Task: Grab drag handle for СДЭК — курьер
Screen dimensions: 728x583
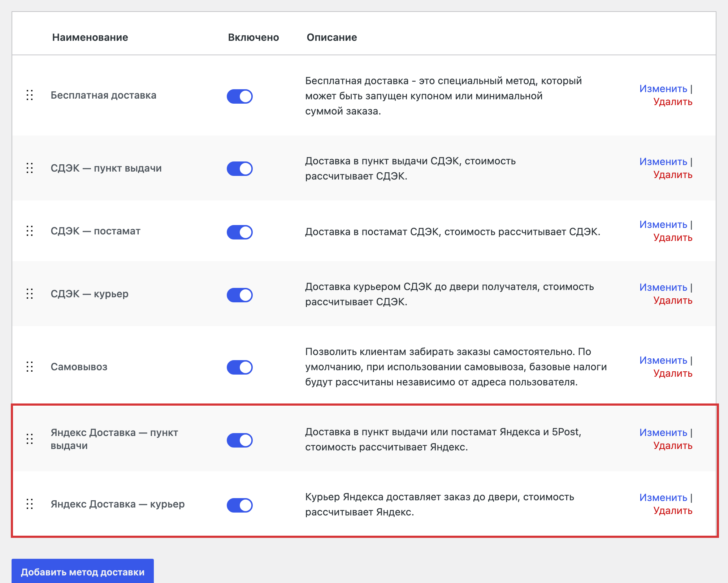Action: (x=30, y=294)
